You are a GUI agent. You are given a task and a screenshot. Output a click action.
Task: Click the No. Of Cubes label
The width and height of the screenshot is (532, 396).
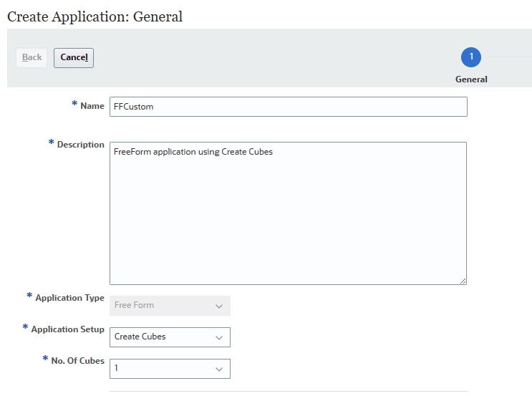click(77, 361)
